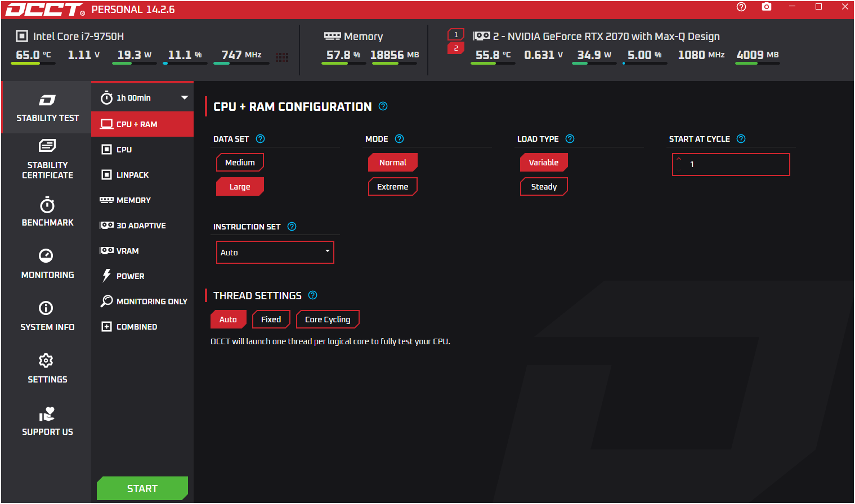Show help for Data Set
The height and width of the screenshot is (504, 855).
coord(260,139)
